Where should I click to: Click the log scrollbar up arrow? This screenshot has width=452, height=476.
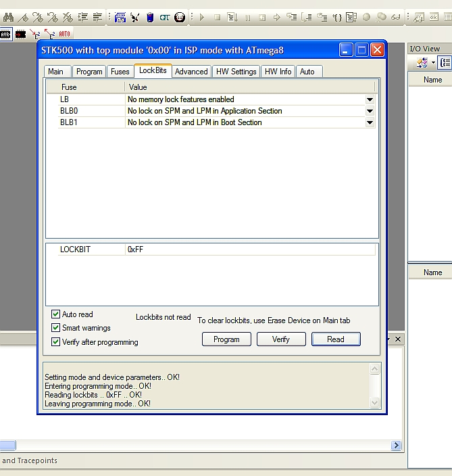[x=375, y=369]
